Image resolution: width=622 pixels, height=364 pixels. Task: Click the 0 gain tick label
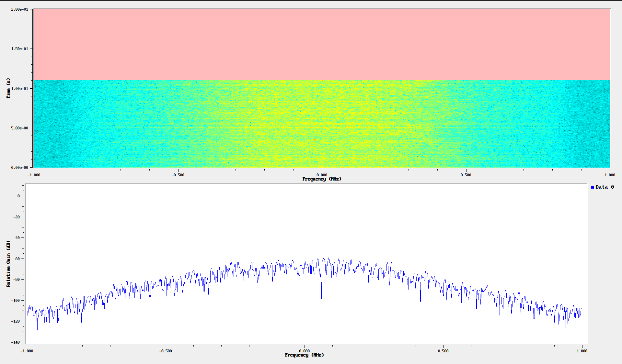pyautogui.click(x=19, y=196)
